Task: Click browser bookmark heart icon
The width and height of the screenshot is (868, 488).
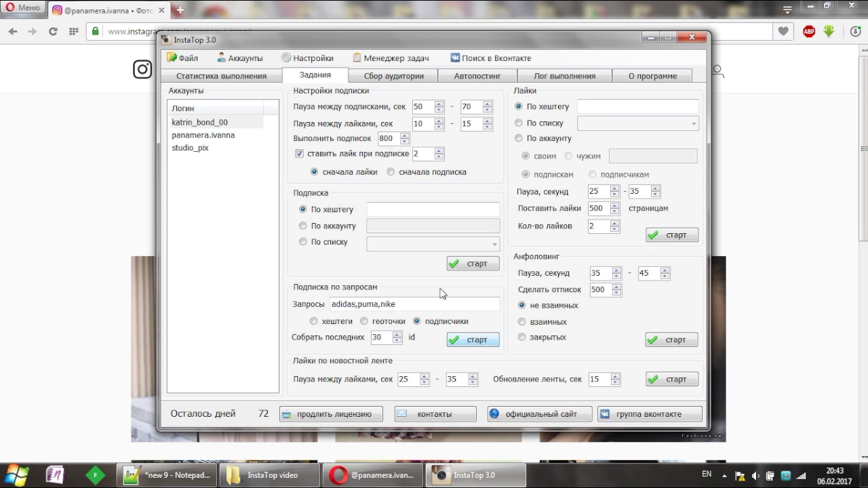Action: click(783, 31)
